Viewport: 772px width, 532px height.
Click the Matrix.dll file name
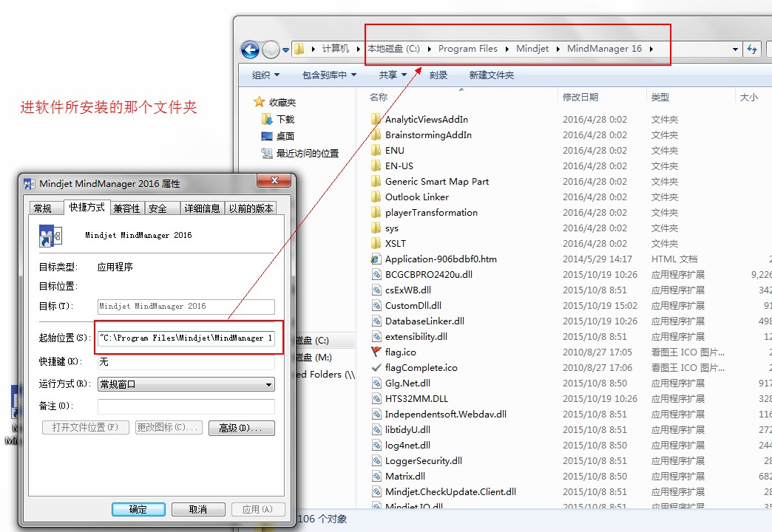[405, 476]
